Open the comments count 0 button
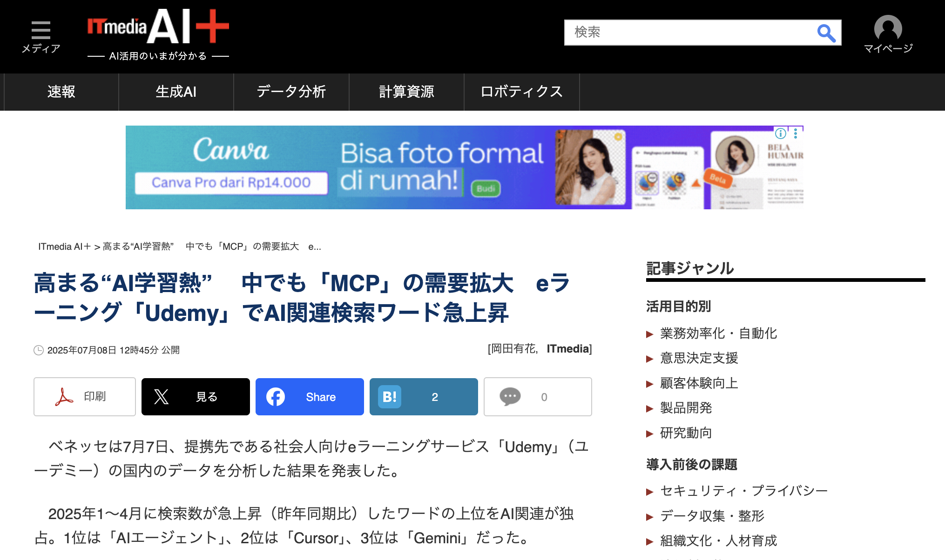 click(x=538, y=397)
